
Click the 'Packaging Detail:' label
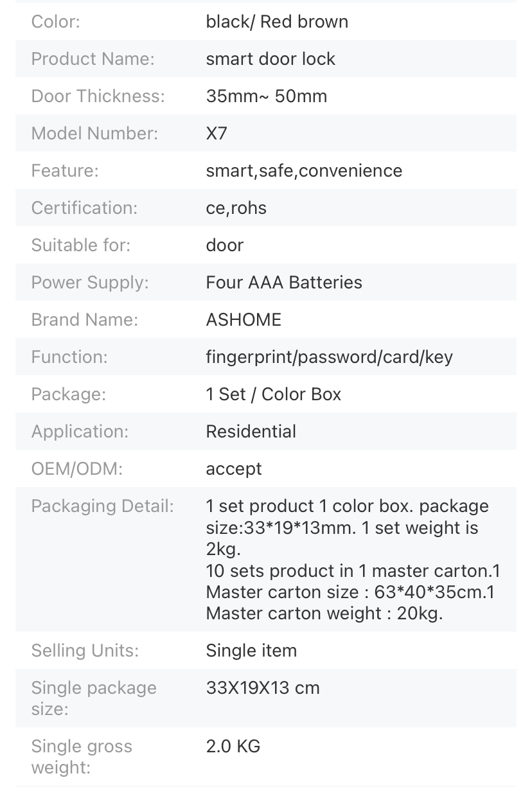click(103, 506)
